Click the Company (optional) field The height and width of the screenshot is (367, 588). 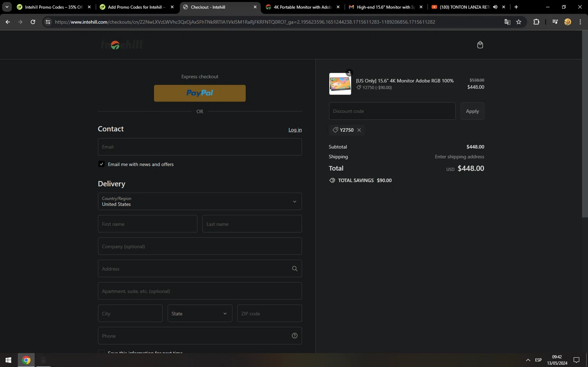click(200, 246)
